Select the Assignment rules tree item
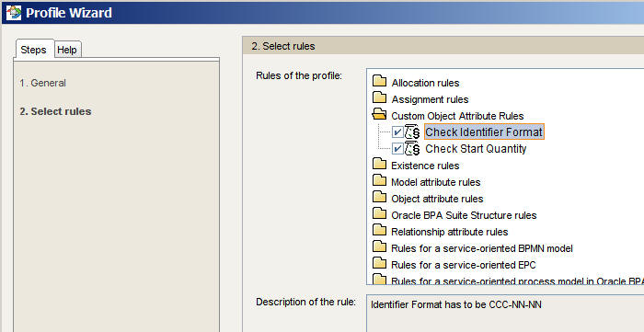Screen dimensions: 644x332 (430, 99)
